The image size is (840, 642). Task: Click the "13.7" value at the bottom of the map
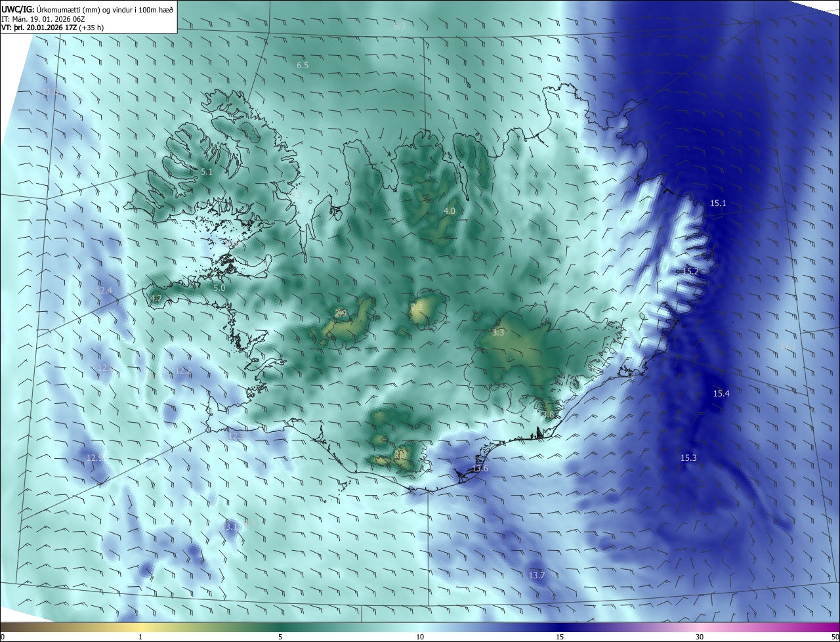click(537, 576)
